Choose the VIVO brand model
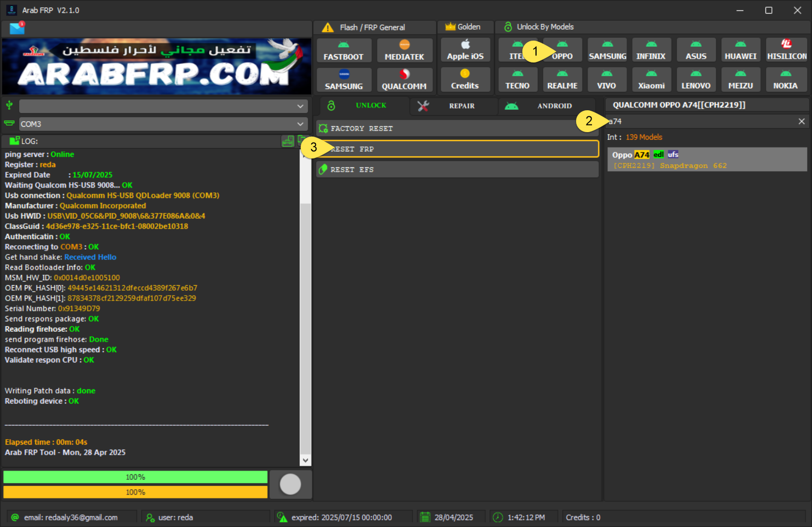812x527 pixels. click(607, 80)
